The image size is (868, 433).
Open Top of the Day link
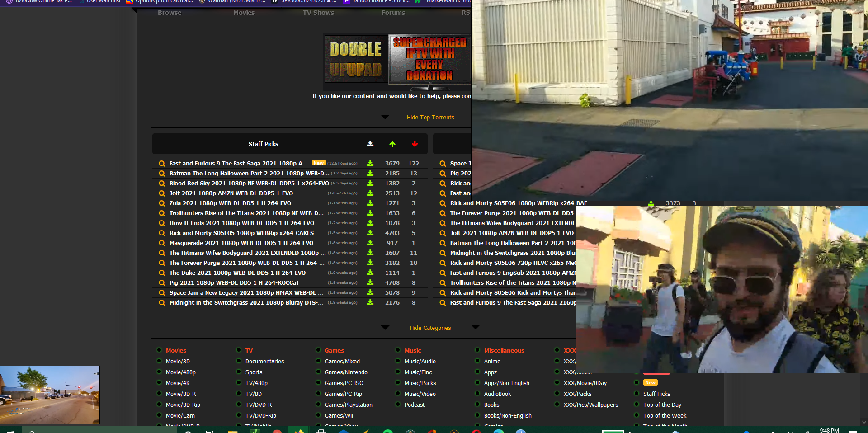(662, 405)
